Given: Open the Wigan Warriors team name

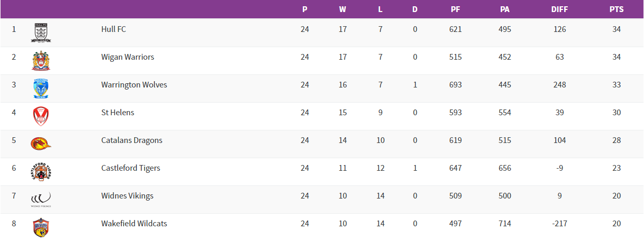Looking at the screenshot, I should click(128, 57).
